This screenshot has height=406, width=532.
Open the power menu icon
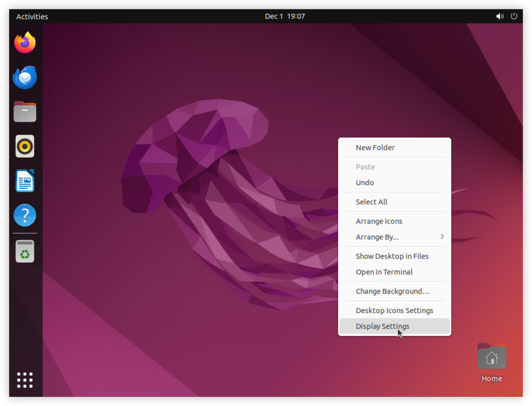click(x=514, y=16)
